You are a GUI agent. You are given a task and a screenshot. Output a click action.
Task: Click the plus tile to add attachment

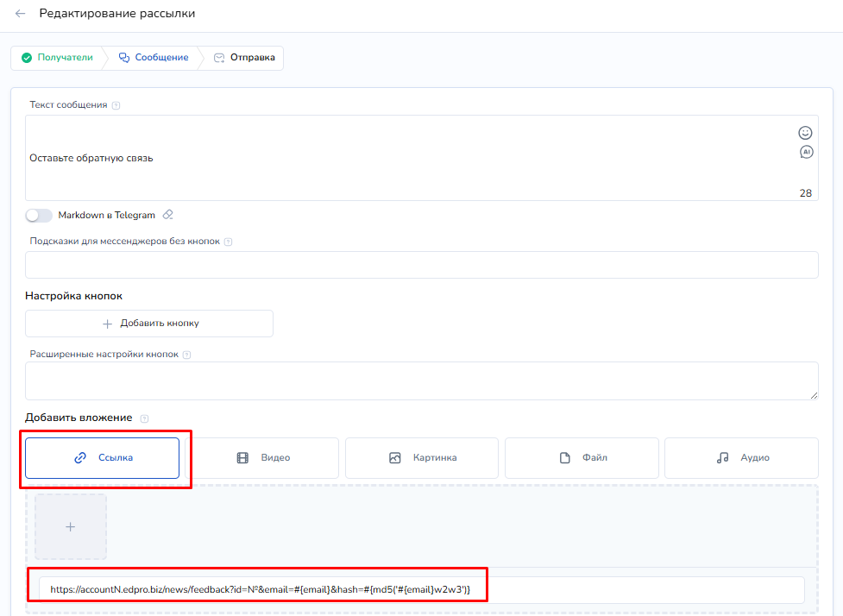click(71, 526)
